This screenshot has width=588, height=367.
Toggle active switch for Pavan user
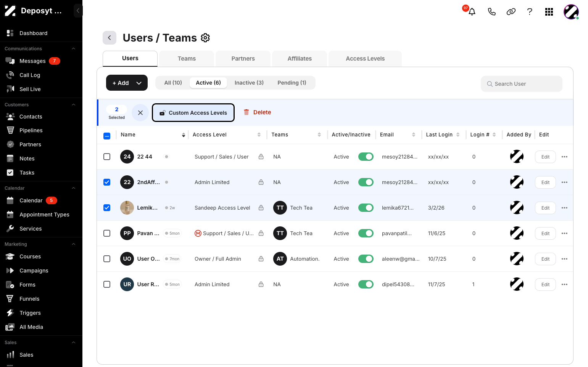click(366, 233)
